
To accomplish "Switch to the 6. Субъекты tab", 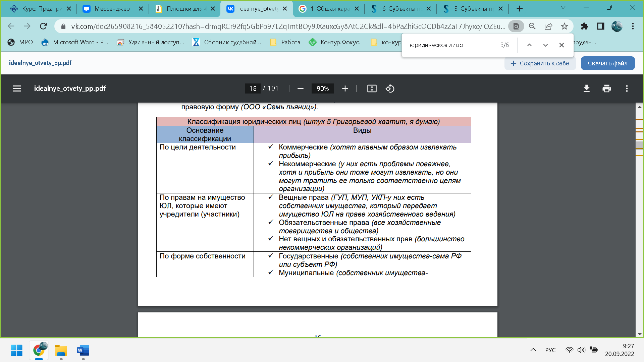I will (401, 9).
